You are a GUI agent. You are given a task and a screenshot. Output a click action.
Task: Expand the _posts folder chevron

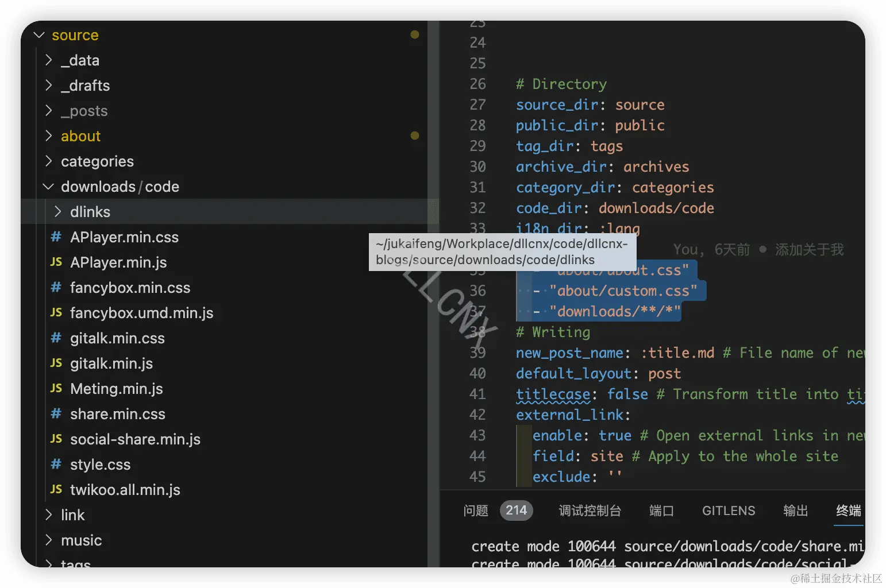click(49, 111)
